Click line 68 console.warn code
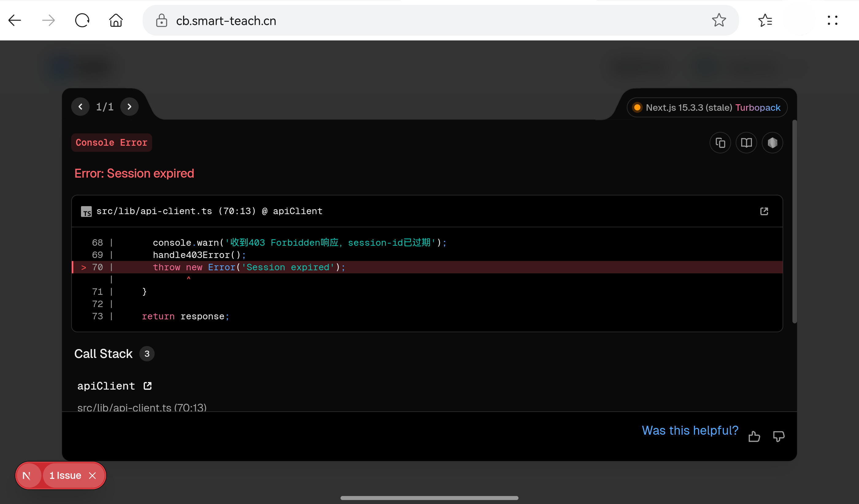The height and width of the screenshot is (504, 859). point(300,243)
